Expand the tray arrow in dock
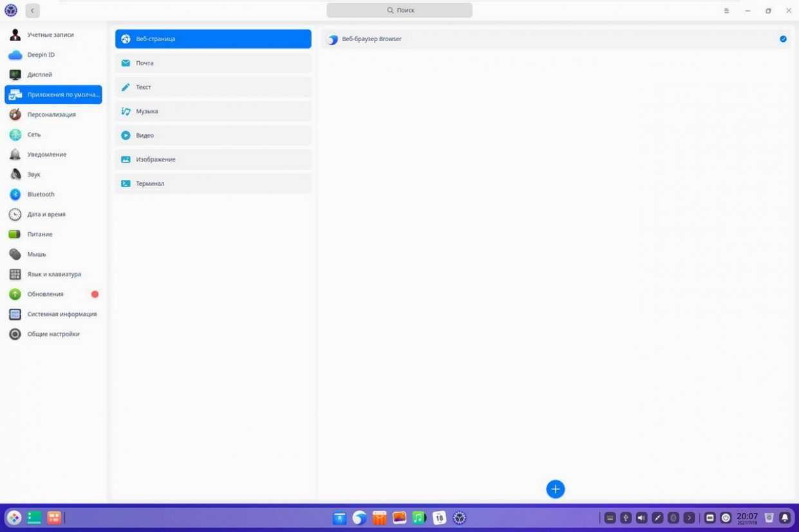Screen dimensions: 799x532 (689, 518)
